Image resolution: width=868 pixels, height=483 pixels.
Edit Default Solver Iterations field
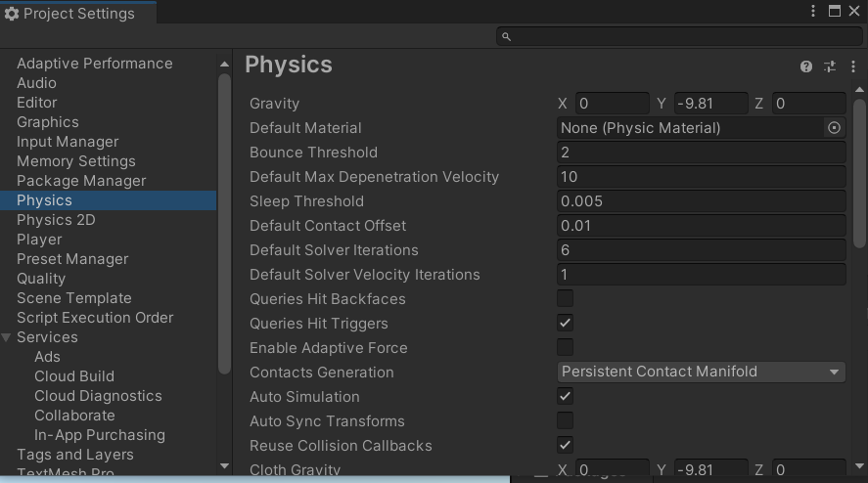click(702, 250)
